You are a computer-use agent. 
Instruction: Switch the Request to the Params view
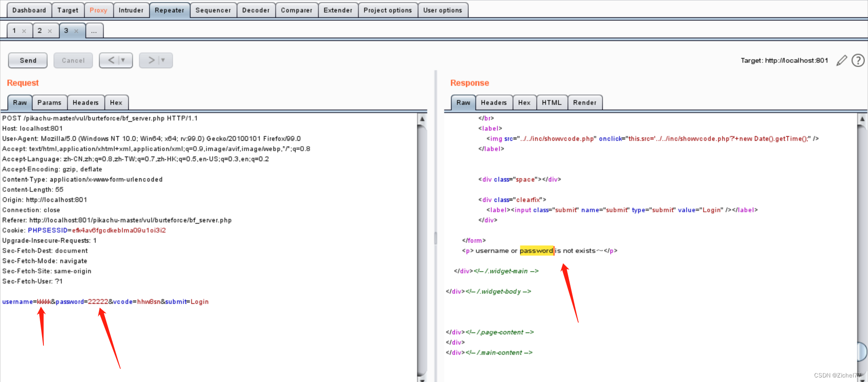(x=49, y=103)
